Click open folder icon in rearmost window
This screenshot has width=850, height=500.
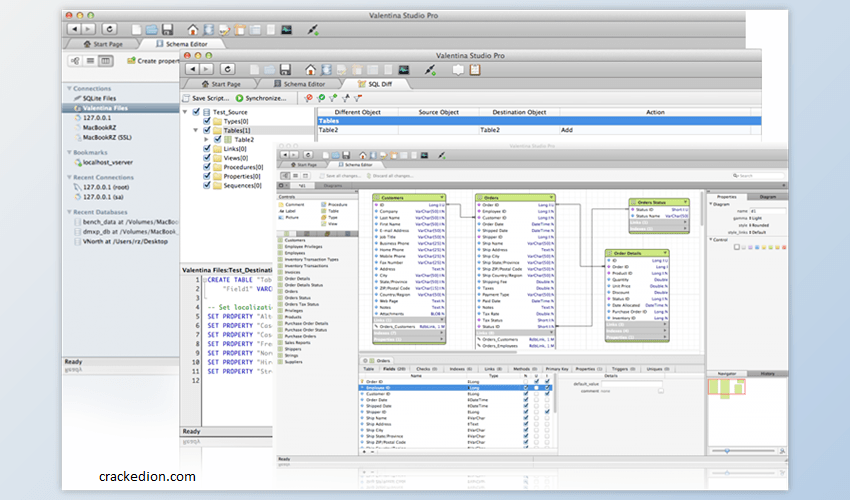point(152,29)
